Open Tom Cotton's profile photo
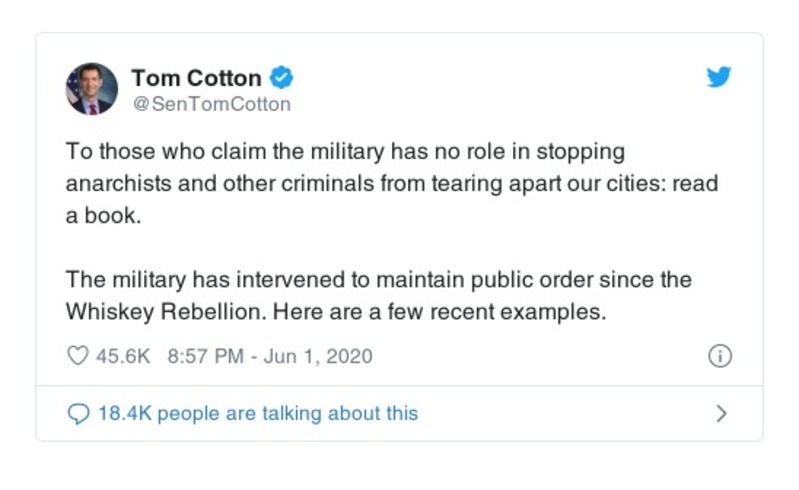Viewport: 799px width, 490px height. click(91, 89)
